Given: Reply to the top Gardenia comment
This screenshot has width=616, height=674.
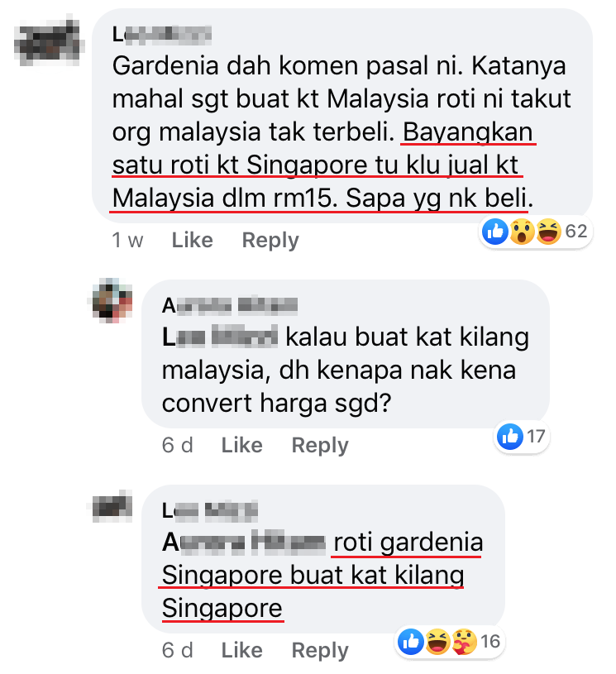Looking at the screenshot, I should pyautogui.click(x=270, y=241).
